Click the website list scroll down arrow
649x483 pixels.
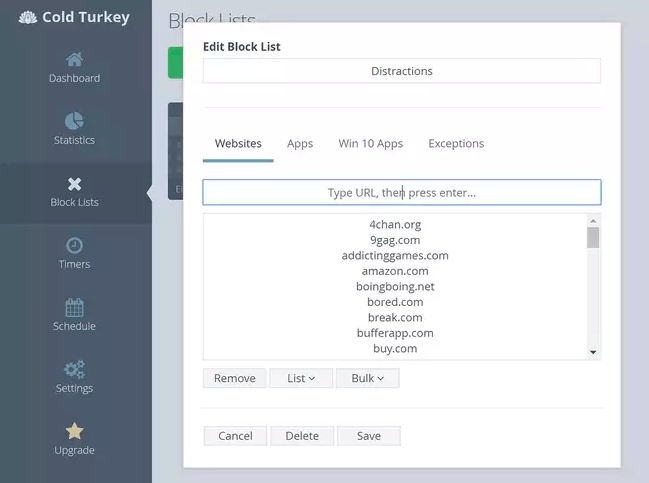pyautogui.click(x=593, y=352)
